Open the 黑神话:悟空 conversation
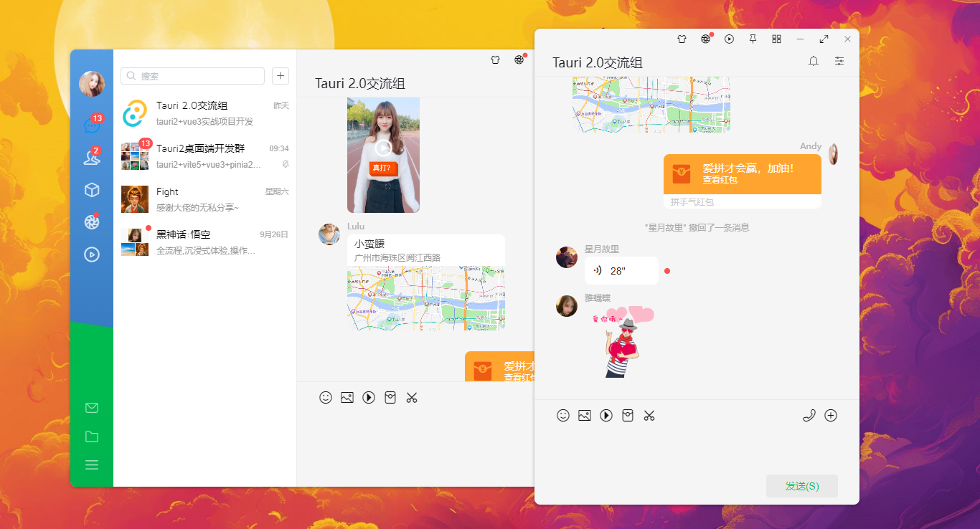This screenshot has height=529, width=980. tap(205, 242)
